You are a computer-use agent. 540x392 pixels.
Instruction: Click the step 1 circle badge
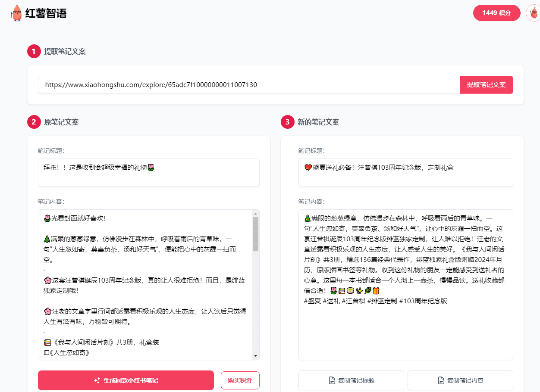[x=34, y=51]
